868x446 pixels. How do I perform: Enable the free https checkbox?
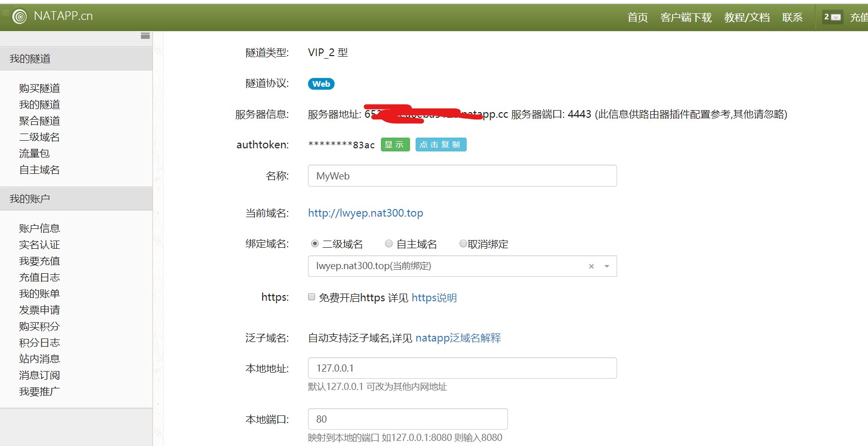312,297
